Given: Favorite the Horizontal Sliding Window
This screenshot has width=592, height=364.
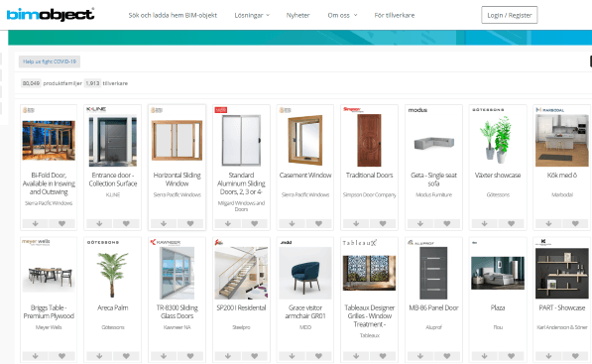Looking at the screenshot, I should [190, 223].
